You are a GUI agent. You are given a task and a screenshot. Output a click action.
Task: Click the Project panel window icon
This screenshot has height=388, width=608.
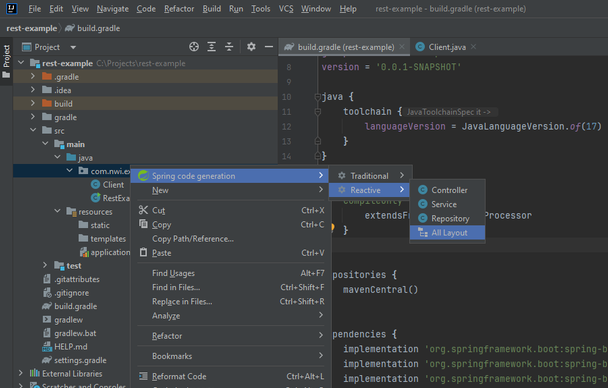(x=27, y=47)
